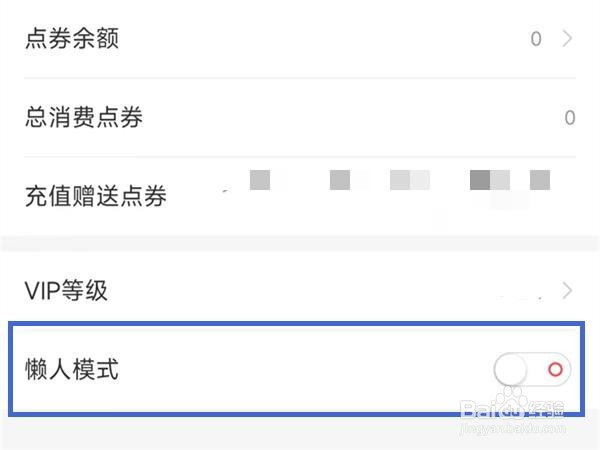Click the 0 value of 点券余额
Screen dimensions: 600x450
click(x=536, y=39)
